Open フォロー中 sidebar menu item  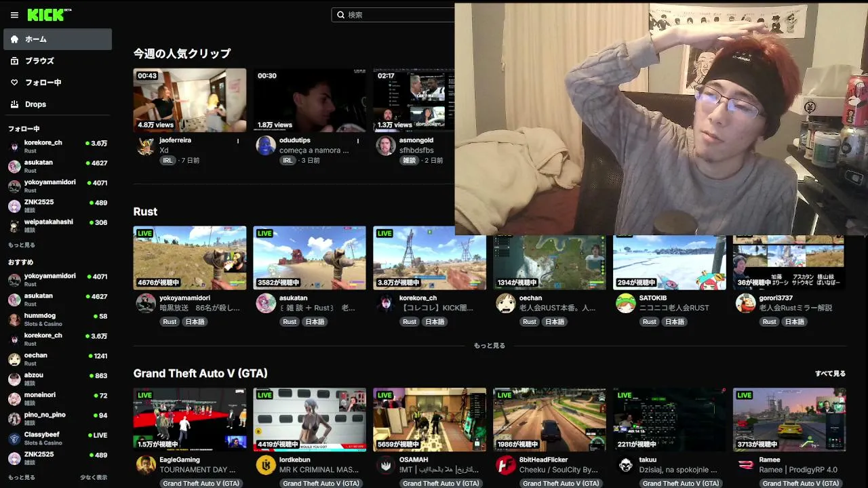pos(58,83)
